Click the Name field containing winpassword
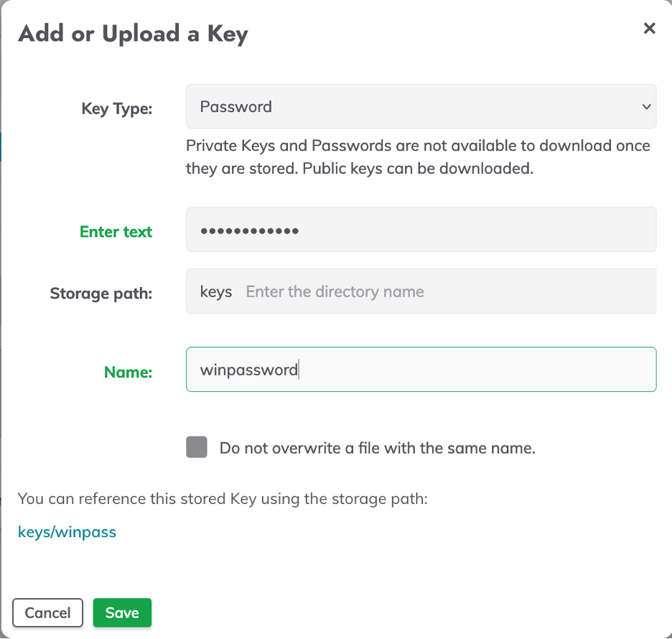Screen dimensions: 672x639 click(420, 370)
